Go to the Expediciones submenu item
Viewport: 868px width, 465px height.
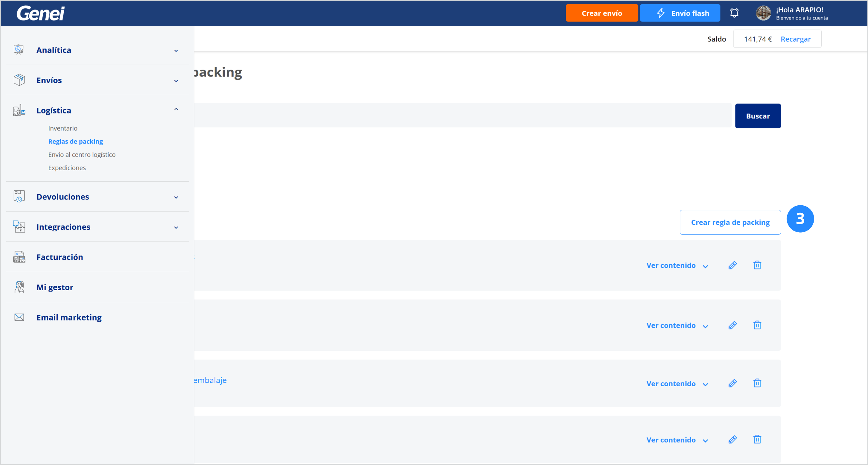click(67, 168)
